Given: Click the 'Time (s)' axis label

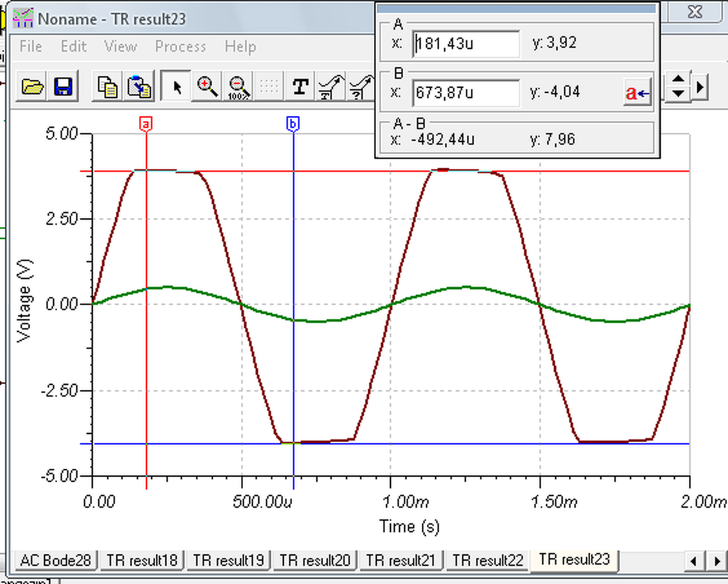Looking at the screenshot, I should pos(409,526).
